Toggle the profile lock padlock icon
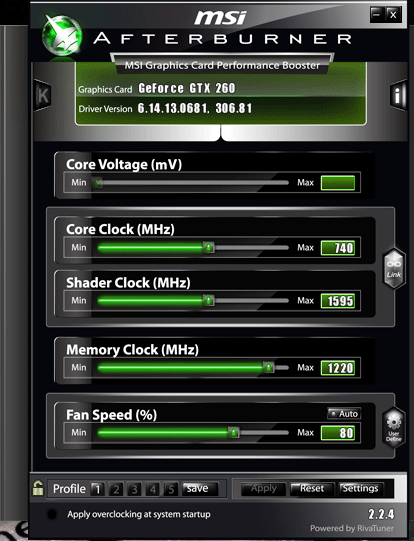Screen dimensions: 414x541 coord(38,488)
